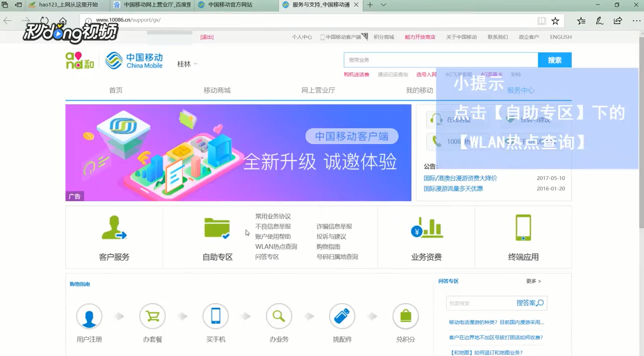Viewport: 644px width, 356px height.
Task: Click the 搜答案 search button
Action: 530,303
